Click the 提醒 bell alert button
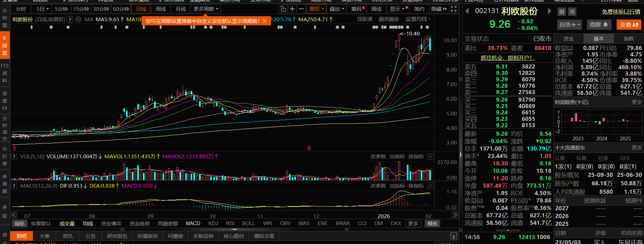Viewport: 644px width, 244px height. point(598,25)
